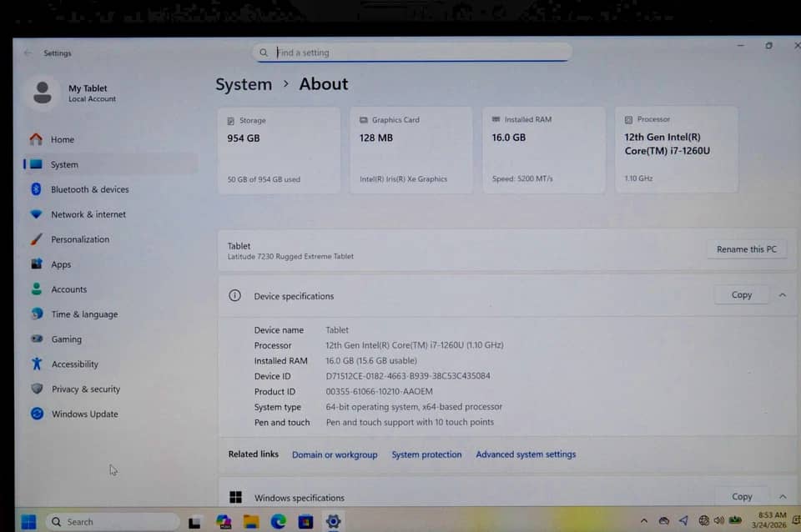Copy the Windows specifications
801x532 pixels.
coord(742,496)
